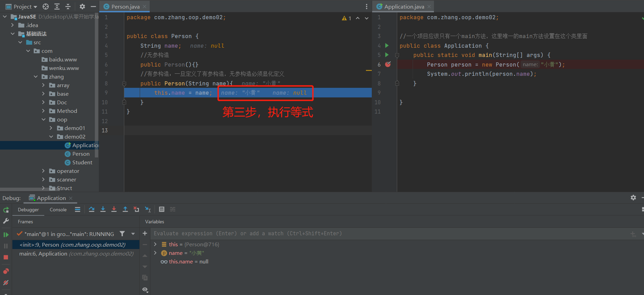
Task: Collapse the demo02 package
Action: pyautogui.click(x=51, y=137)
